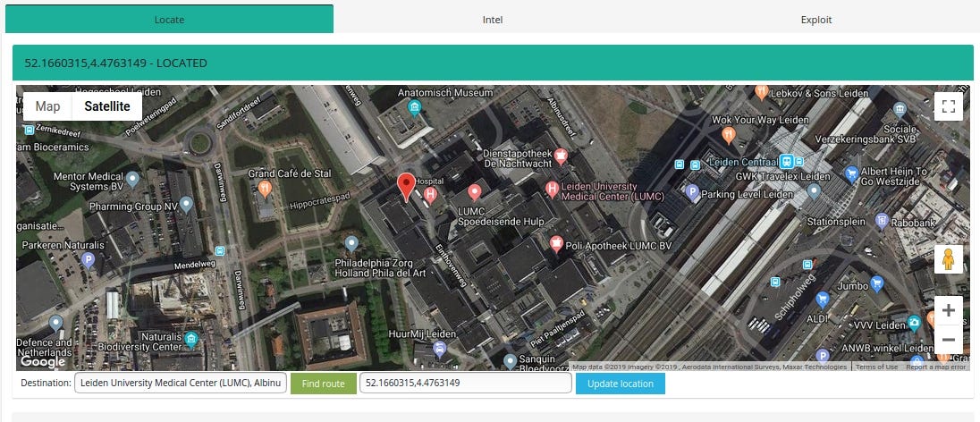Click HuurMij Leiden car rental icon
The height and width of the screenshot is (422, 980).
(440, 348)
